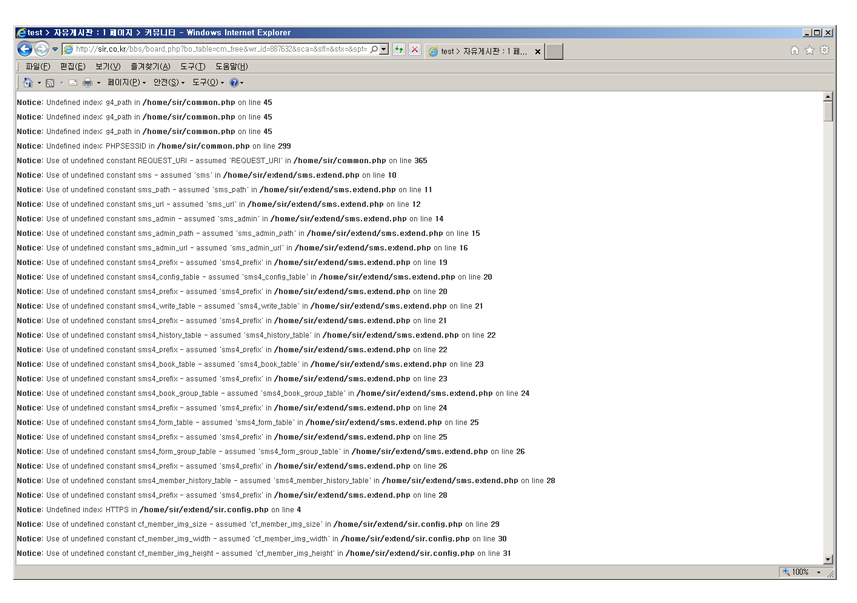The width and height of the screenshot is (857, 603).
Task: Click the Home icon in command bar
Action: 28,82
